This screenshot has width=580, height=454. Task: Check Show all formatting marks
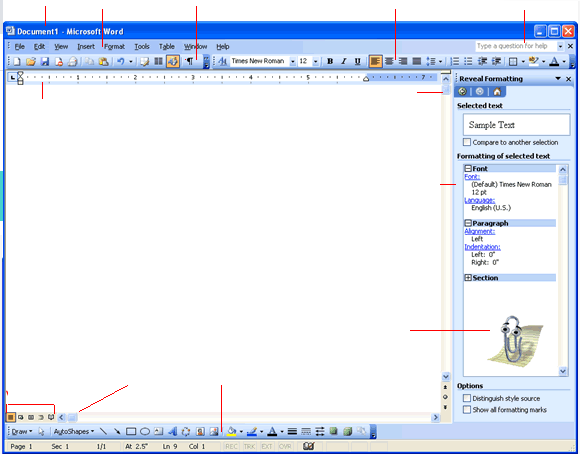click(x=467, y=410)
